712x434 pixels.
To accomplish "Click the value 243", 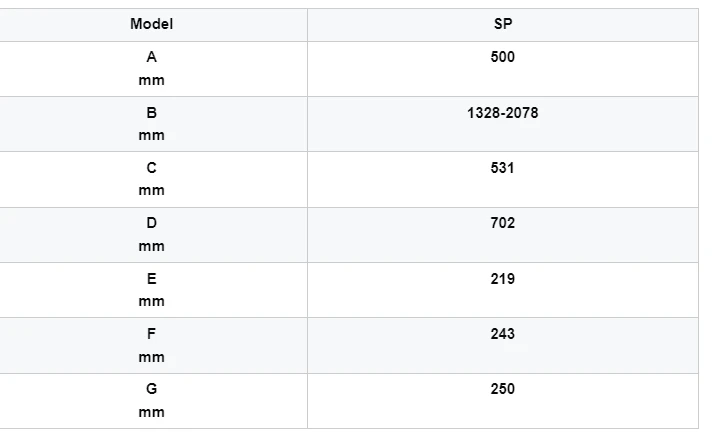I will click(503, 334).
